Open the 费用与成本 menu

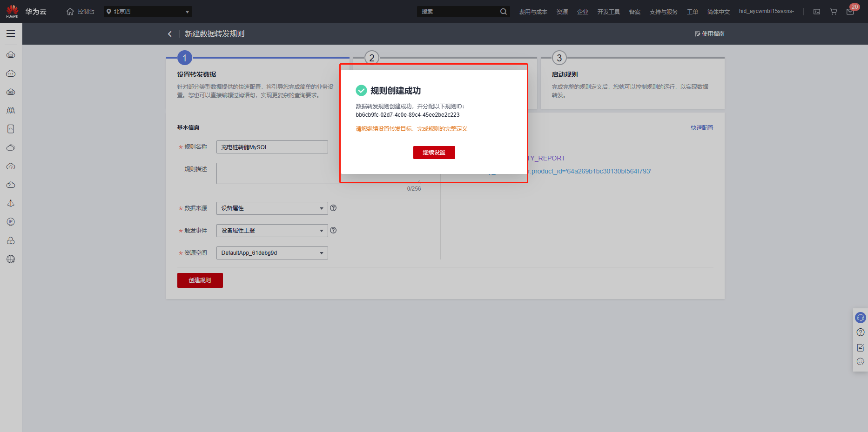pos(533,12)
